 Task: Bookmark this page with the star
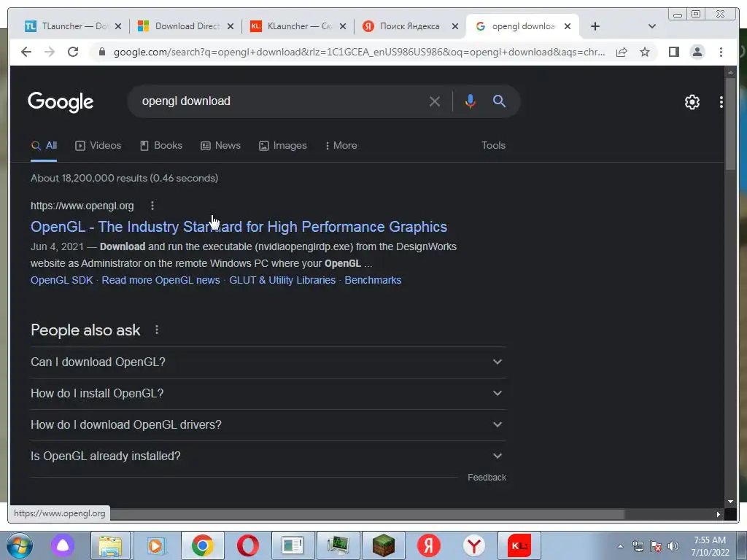coord(645,52)
